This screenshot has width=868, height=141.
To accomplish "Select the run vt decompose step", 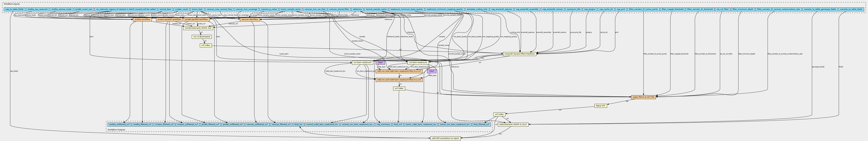I will tap(202, 37).
